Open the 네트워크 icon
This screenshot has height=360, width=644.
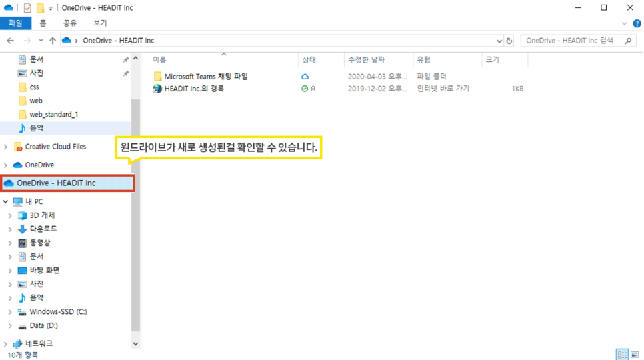pyautogui.click(x=17, y=343)
